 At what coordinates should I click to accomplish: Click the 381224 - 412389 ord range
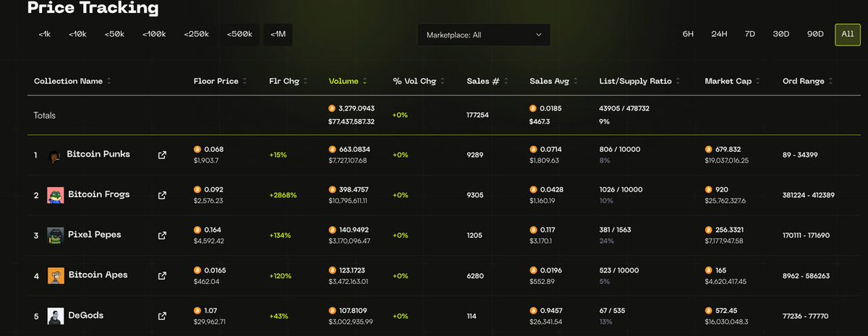[809, 195]
